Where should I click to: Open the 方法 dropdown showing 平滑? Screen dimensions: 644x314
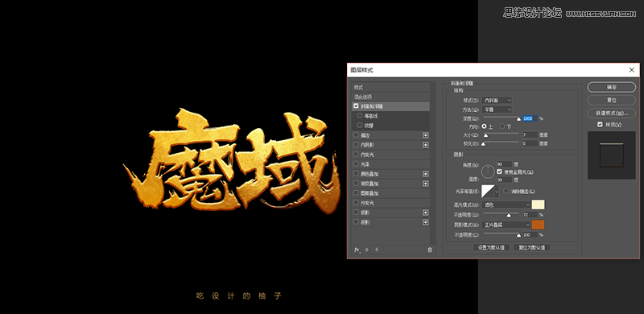(x=497, y=109)
